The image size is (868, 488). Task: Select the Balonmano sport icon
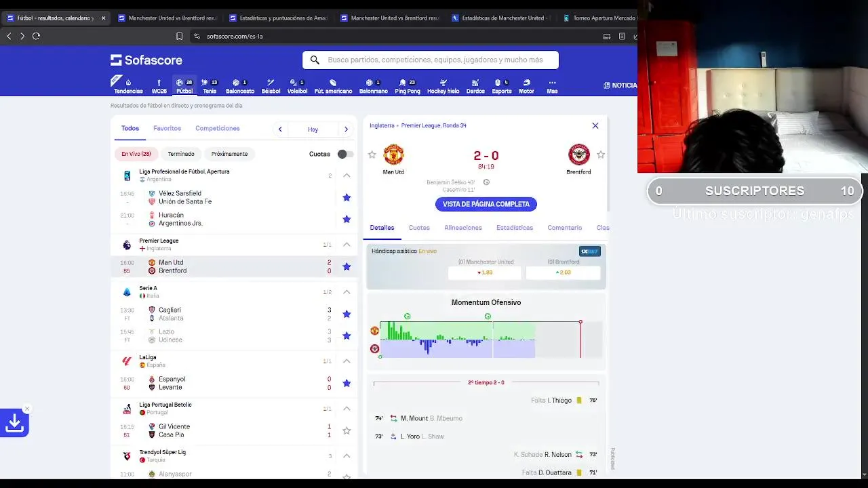373,86
